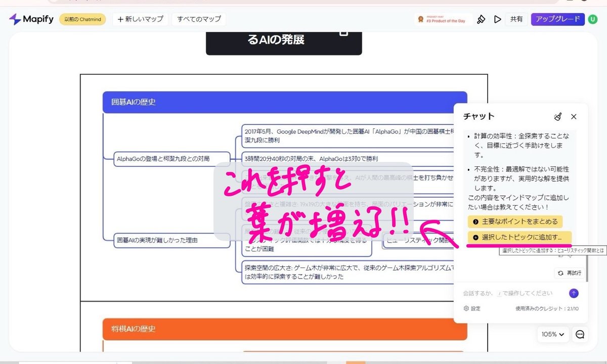Viewport: 607px width, 364px height.
Task: Click 選択したトピックに追加す… suggestion
Action: tap(519, 237)
